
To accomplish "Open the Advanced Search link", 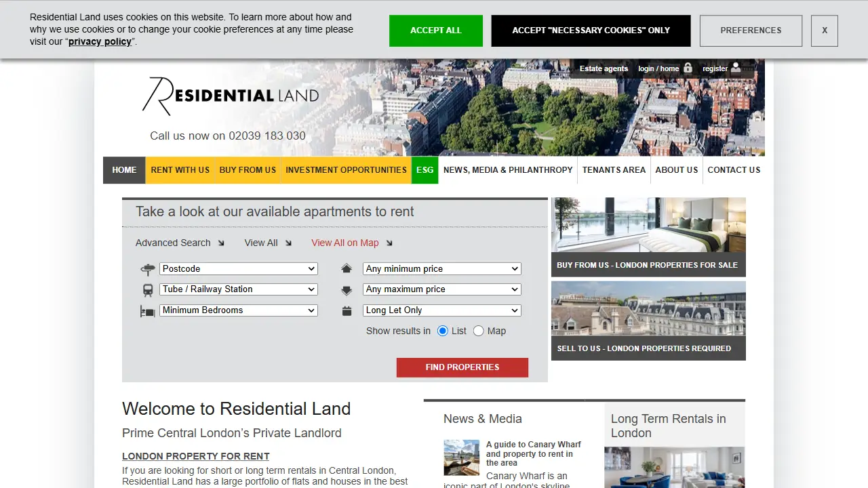I will click(173, 243).
